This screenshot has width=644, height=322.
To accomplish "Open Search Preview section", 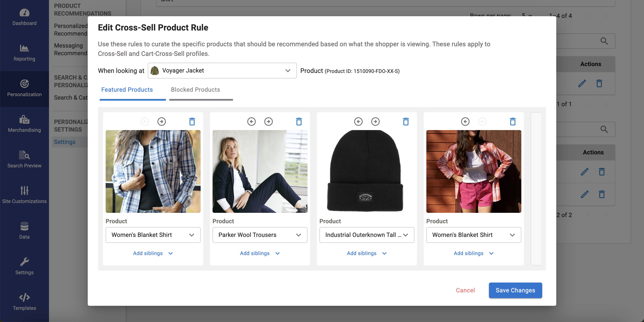I will point(24,160).
